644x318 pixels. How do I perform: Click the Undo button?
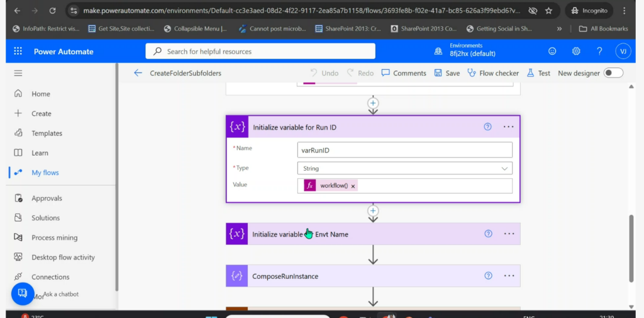click(x=324, y=73)
